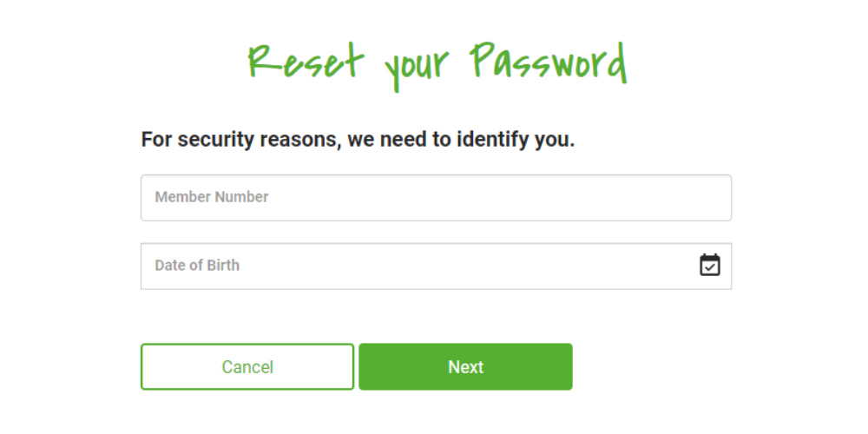Click the word Password in the title

click(549, 62)
